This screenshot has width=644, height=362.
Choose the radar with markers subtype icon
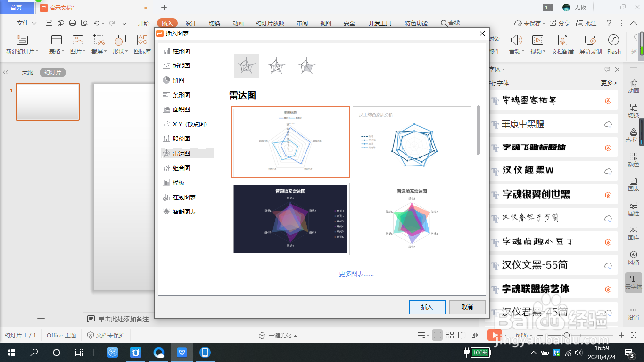click(x=277, y=66)
